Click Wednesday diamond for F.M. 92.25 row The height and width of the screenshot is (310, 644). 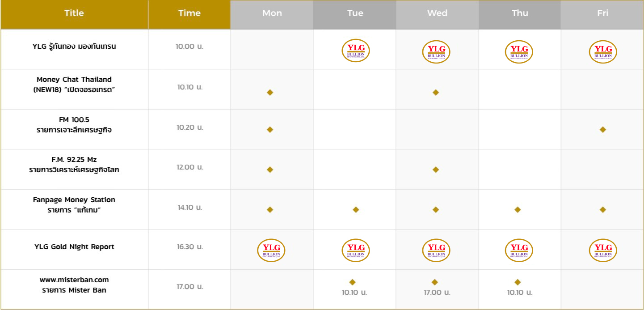436,170
